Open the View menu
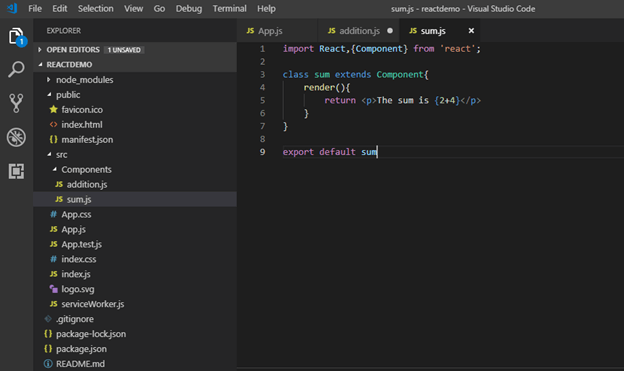The width and height of the screenshot is (624, 371). (x=133, y=8)
